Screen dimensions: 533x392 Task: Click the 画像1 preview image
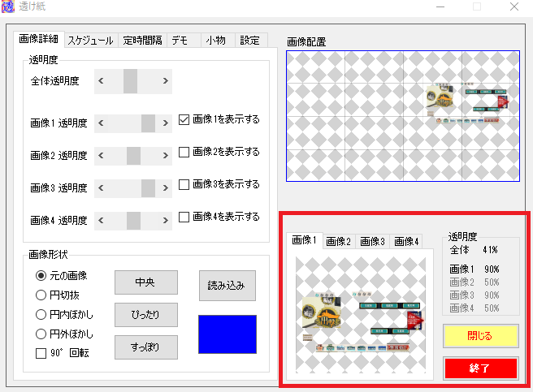[361, 315]
